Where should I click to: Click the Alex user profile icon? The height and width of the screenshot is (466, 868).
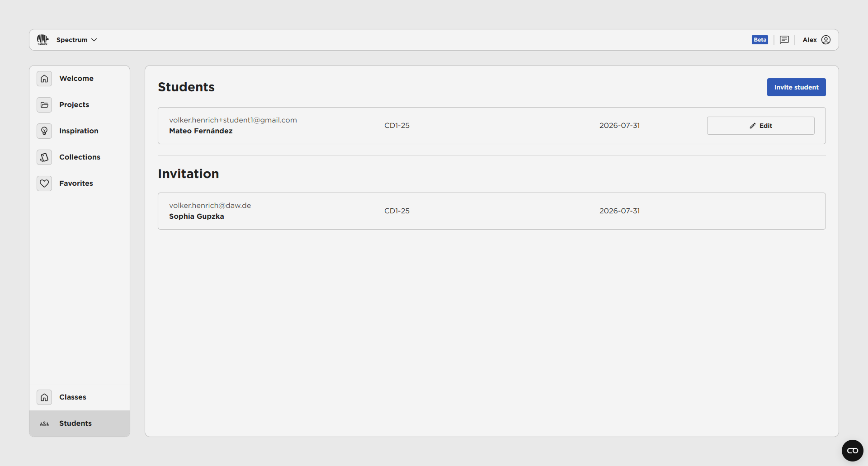[826, 40]
